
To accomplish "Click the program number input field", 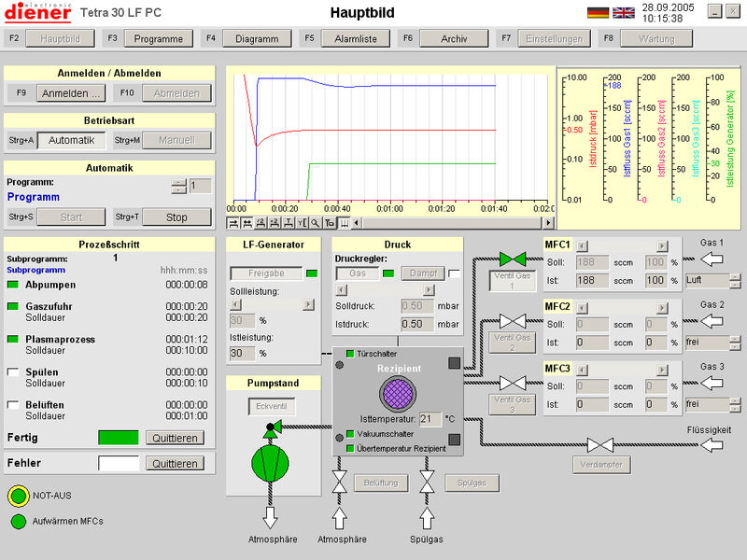I will [200, 186].
